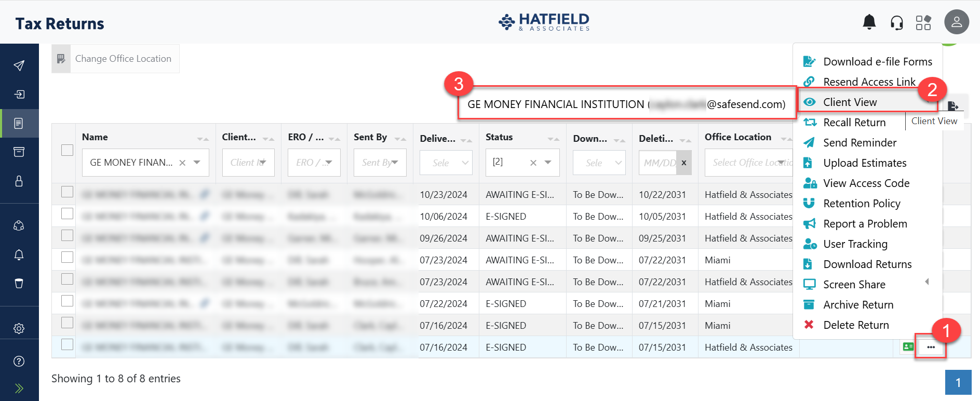The width and height of the screenshot is (980, 401).
Task: Select checkbox of the last row
Action: (68, 344)
